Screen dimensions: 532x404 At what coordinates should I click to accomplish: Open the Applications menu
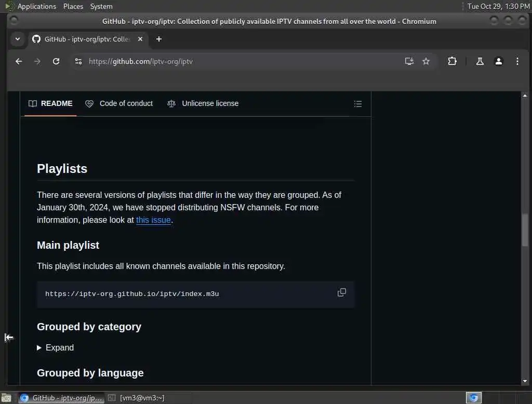[37, 6]
